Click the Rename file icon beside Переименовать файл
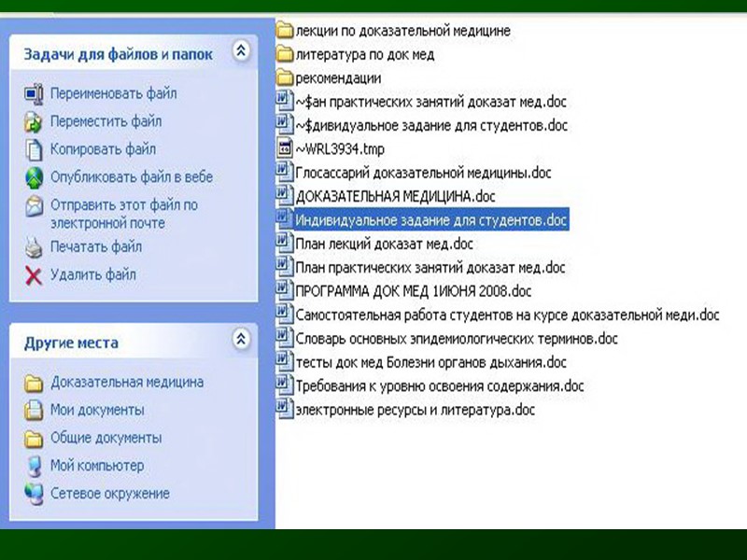The image size is (747, 560). pyautogui.click(x=34, y=93)
